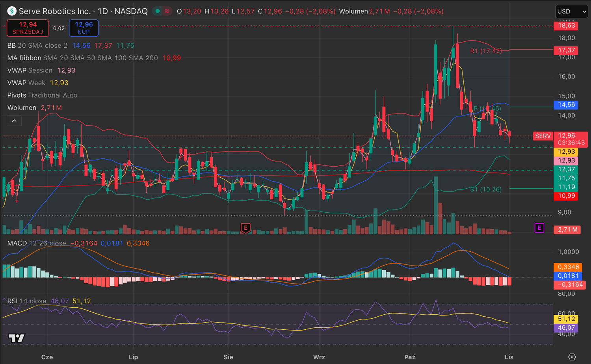
Task: Open chart settings hexagon icon
Action: 572,357
